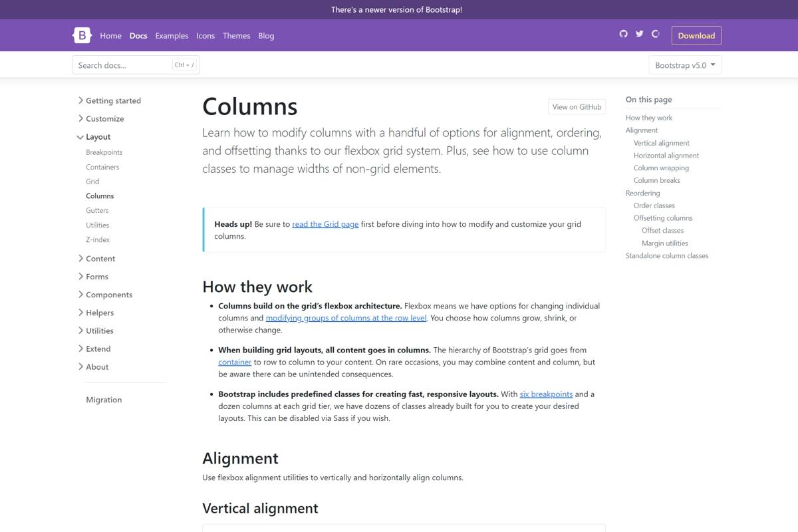This screenshot has width=798, height=532.
Task: Jump to Standalone column classes in contents
Action: coord(667,255)
